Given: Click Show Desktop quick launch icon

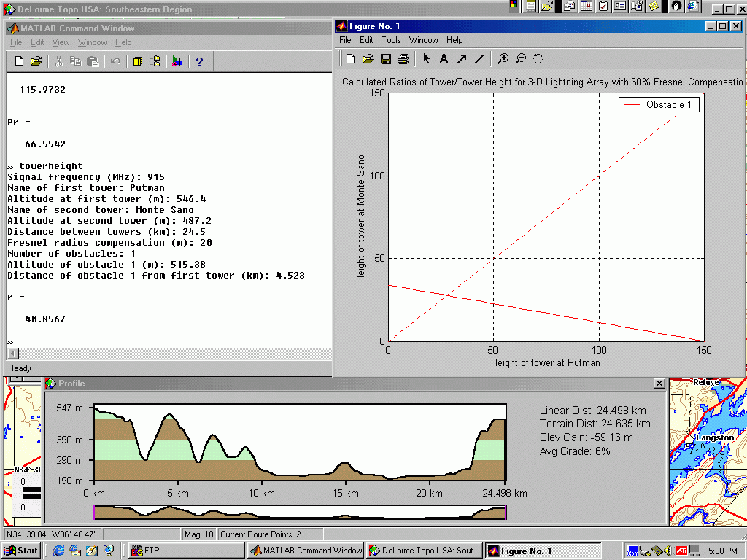Looking at the screenshot, I should pos(92,551).
